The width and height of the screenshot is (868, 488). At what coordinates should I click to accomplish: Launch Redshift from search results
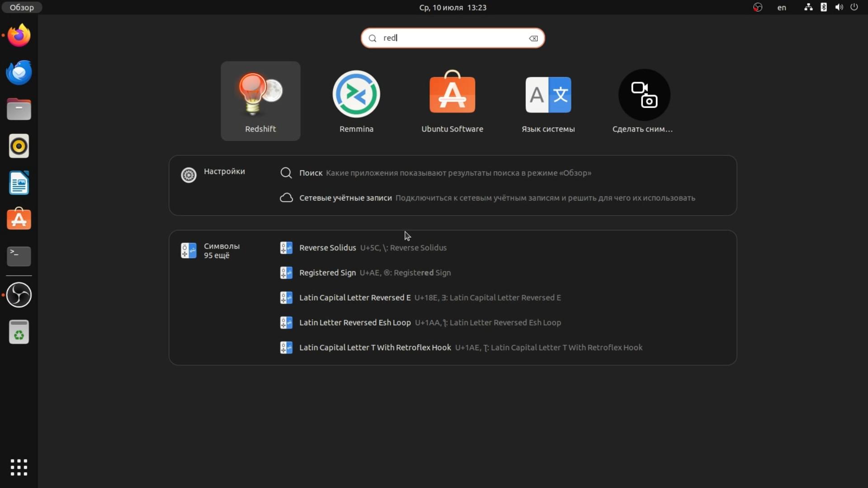pos(260,101)
